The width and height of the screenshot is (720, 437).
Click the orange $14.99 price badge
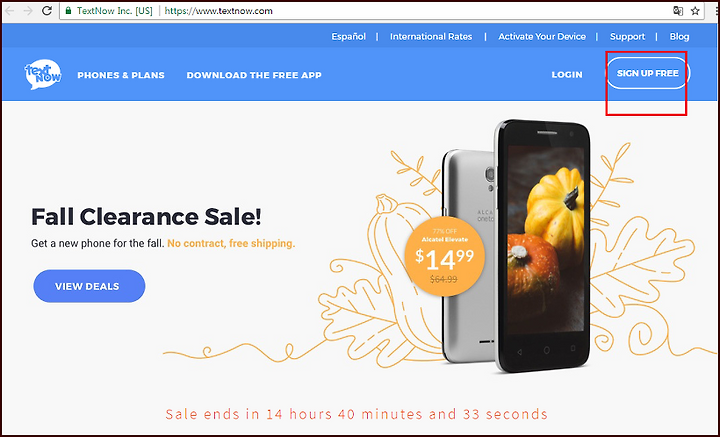444,257
